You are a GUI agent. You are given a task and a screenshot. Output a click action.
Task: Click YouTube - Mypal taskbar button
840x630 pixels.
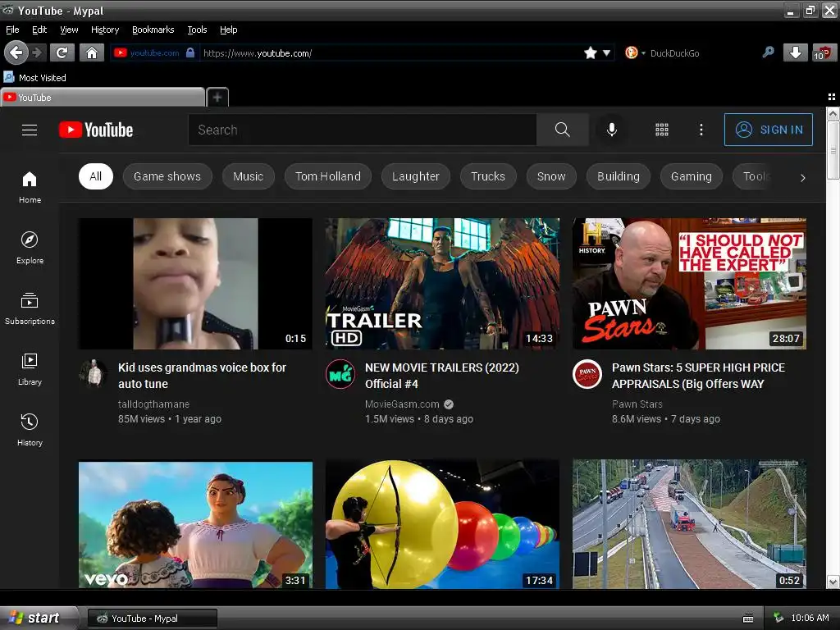pos(153,619)
